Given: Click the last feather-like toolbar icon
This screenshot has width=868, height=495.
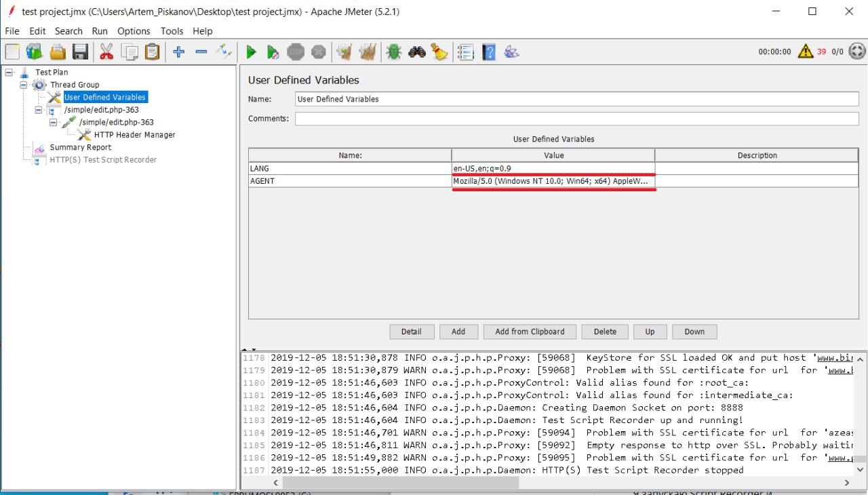Looking at the screenshot, I should pos(512,52).
